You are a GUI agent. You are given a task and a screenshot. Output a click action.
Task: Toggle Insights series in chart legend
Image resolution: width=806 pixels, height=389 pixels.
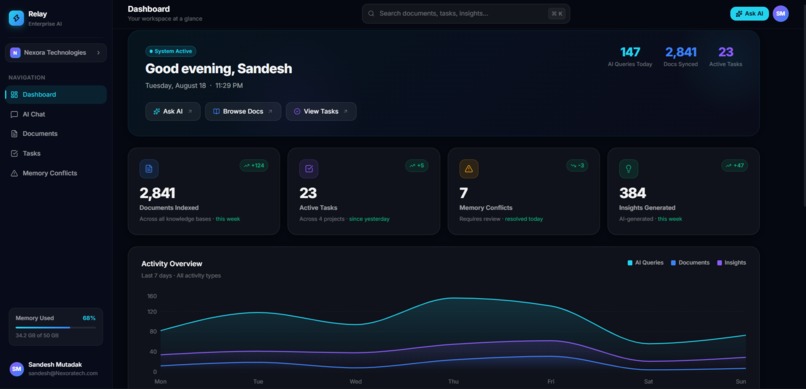click(731, 263)
